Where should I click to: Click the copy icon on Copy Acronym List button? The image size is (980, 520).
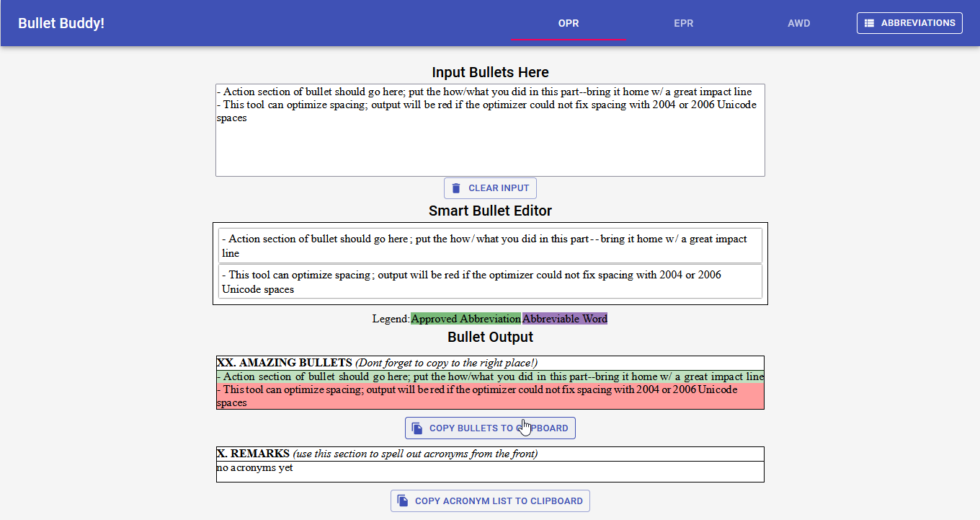point(402,501)
